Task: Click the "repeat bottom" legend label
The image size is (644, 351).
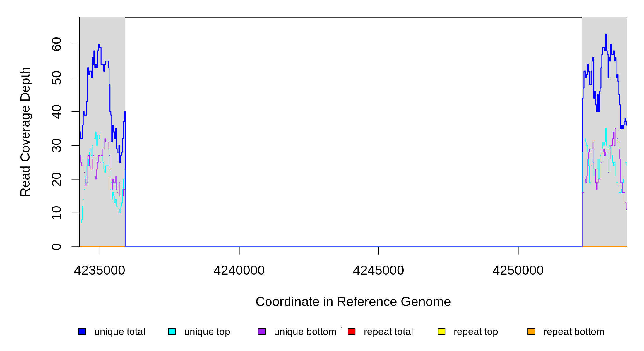Action: coord(574,332)
